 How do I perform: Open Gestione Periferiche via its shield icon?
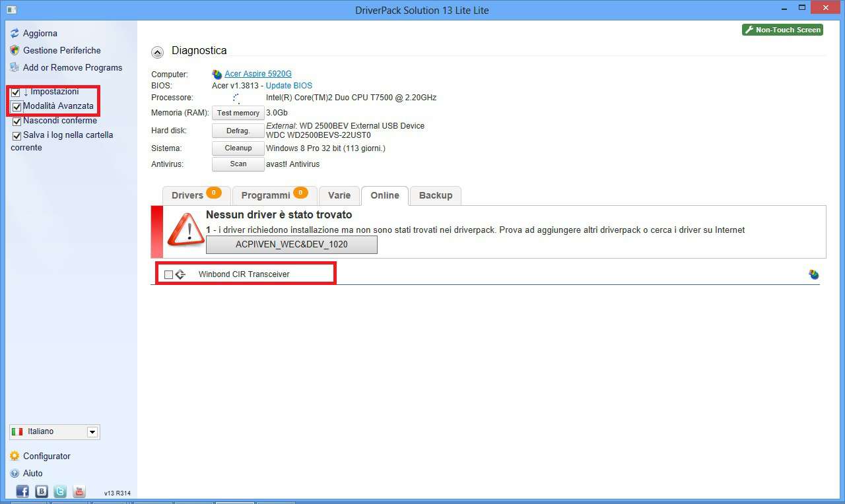[x=15, y=50]
